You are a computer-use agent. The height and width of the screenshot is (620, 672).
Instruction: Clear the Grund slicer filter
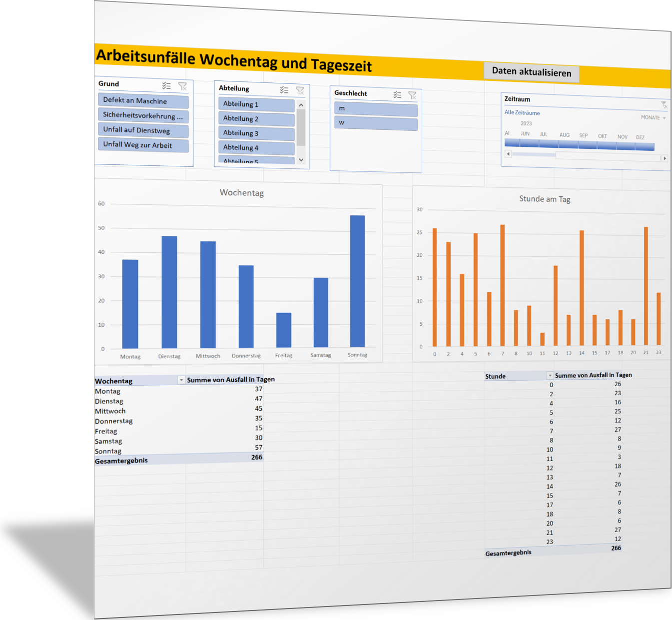(x=183, y=86)
